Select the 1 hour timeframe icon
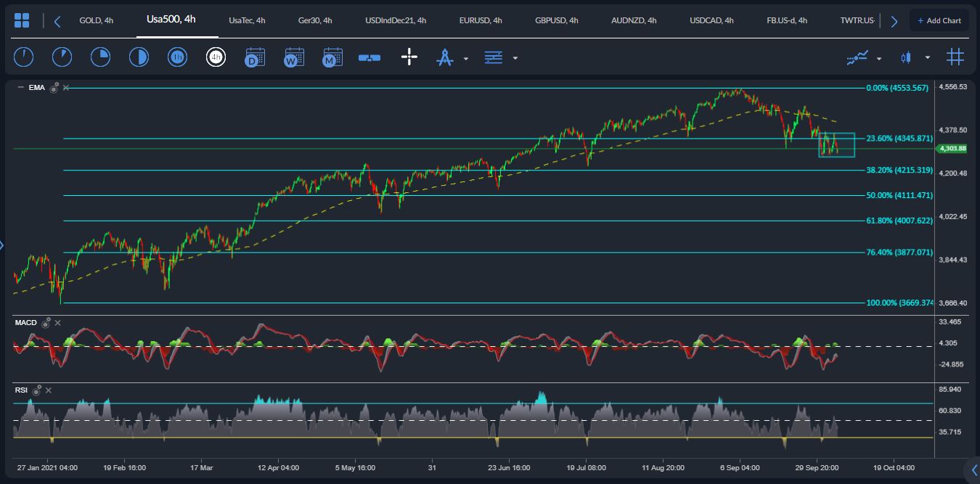980x484 pixels. click(x=177, y=57)
